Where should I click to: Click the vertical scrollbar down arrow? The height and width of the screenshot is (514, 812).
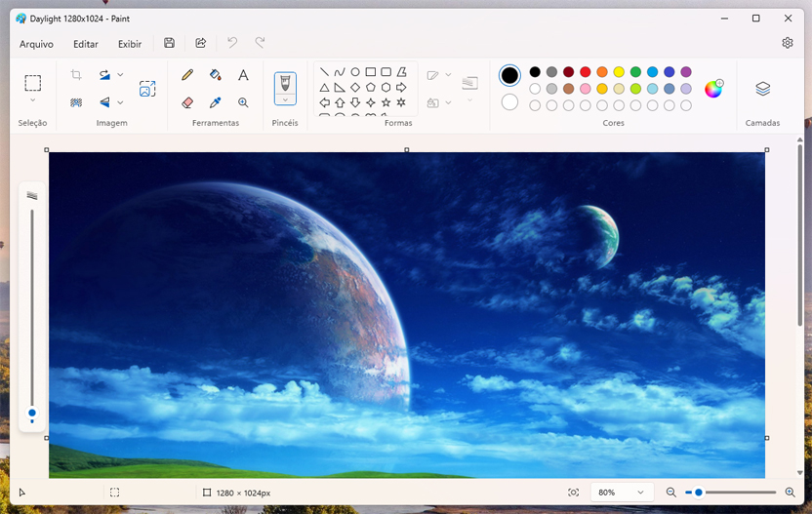pyautogui.click(x=800, y=473)
